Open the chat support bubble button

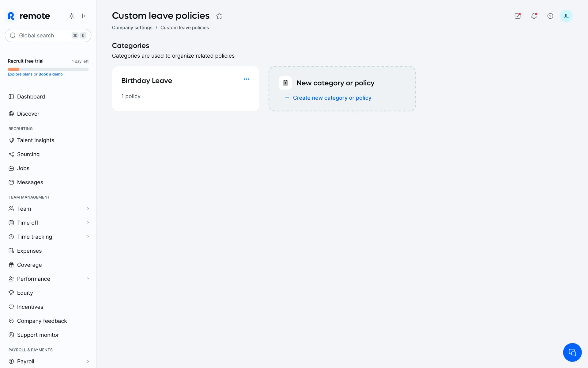(x=572, y=352)
